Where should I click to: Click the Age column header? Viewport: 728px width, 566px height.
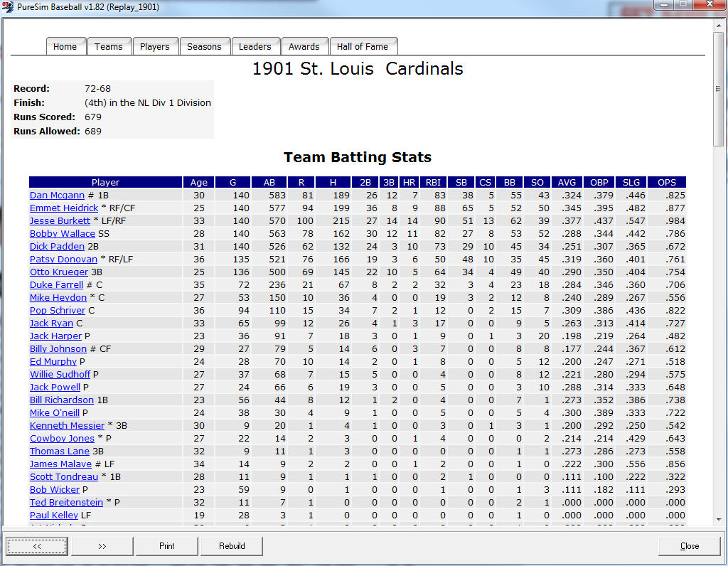tap(199, 182)
